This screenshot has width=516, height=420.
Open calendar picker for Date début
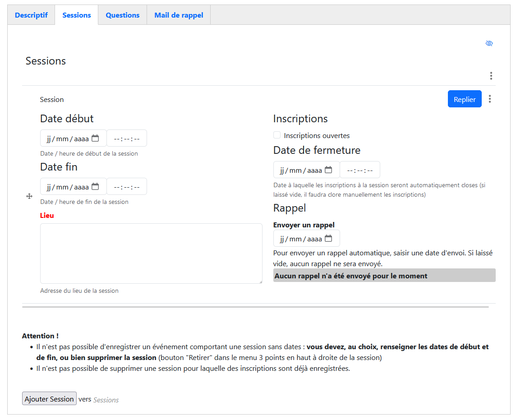pos(95,138)
